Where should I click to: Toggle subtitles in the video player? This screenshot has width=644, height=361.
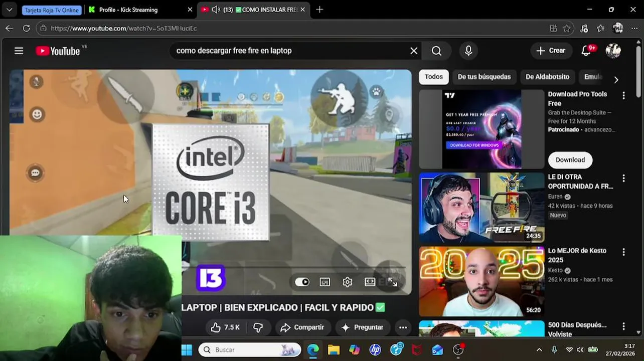click(x=325, y=282)
